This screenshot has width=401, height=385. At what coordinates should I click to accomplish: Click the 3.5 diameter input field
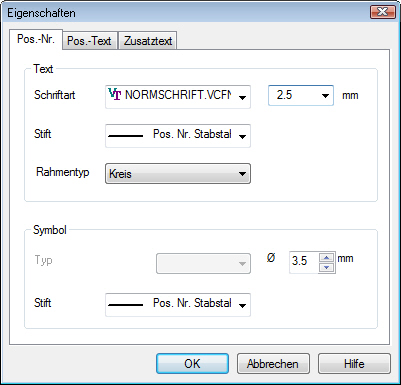(304, 262)
